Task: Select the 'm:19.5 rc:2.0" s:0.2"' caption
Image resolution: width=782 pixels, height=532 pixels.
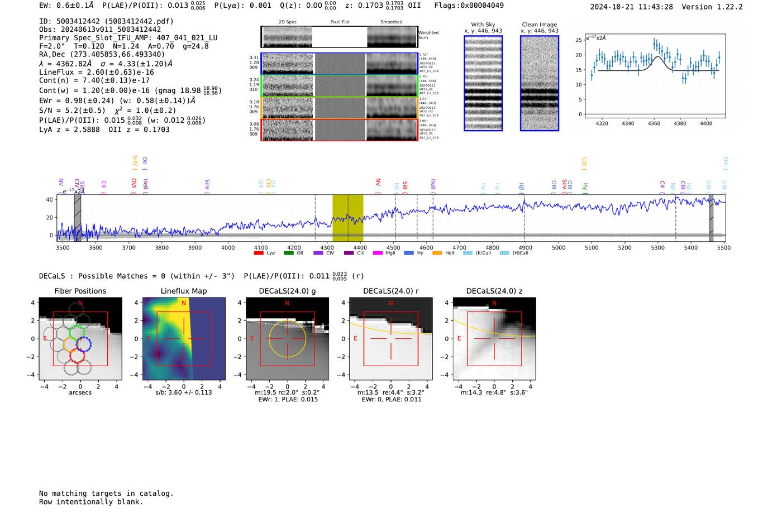Action: pos(288,392)
